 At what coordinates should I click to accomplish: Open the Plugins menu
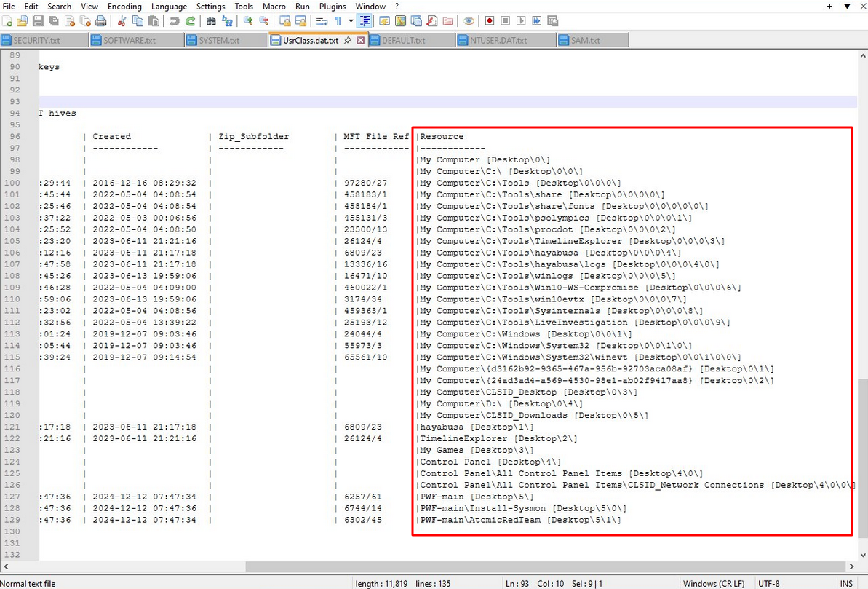click(333, 7)
